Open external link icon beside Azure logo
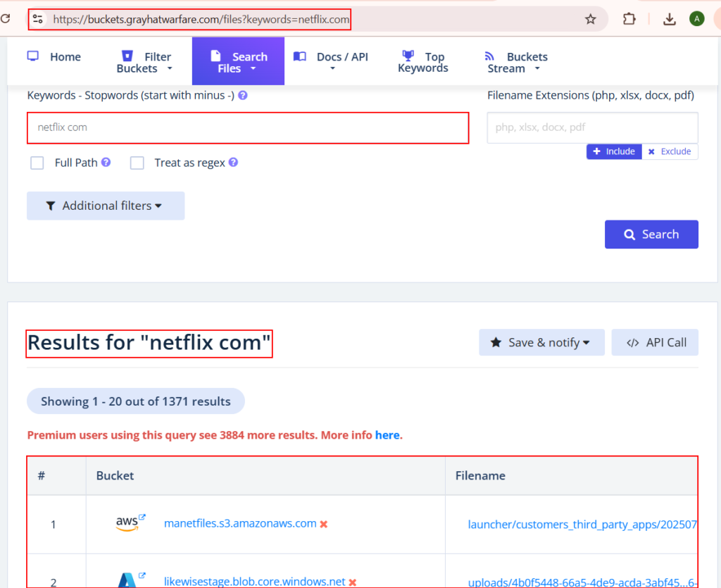This screenshot has width=721, height=588. click(x=142, y=575)
